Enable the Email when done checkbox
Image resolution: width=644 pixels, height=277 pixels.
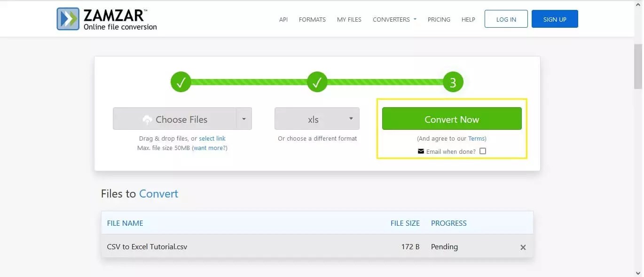[x=483, y=151]
